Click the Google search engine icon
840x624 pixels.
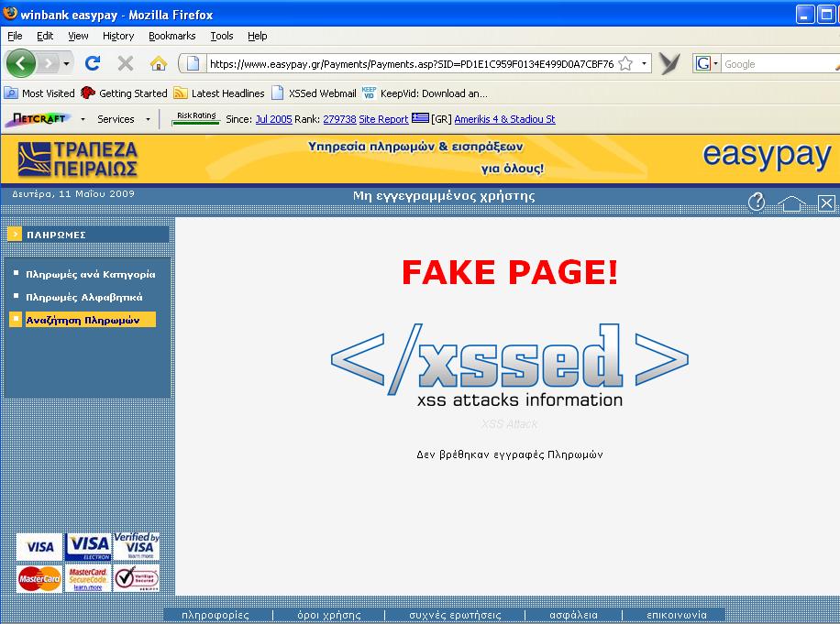tap(702, 64)
